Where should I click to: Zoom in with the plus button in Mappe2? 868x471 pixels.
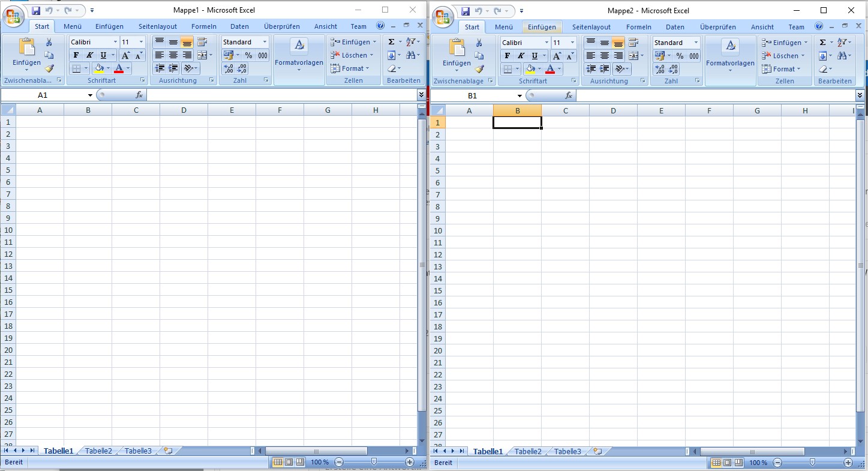tap(848, 463)
